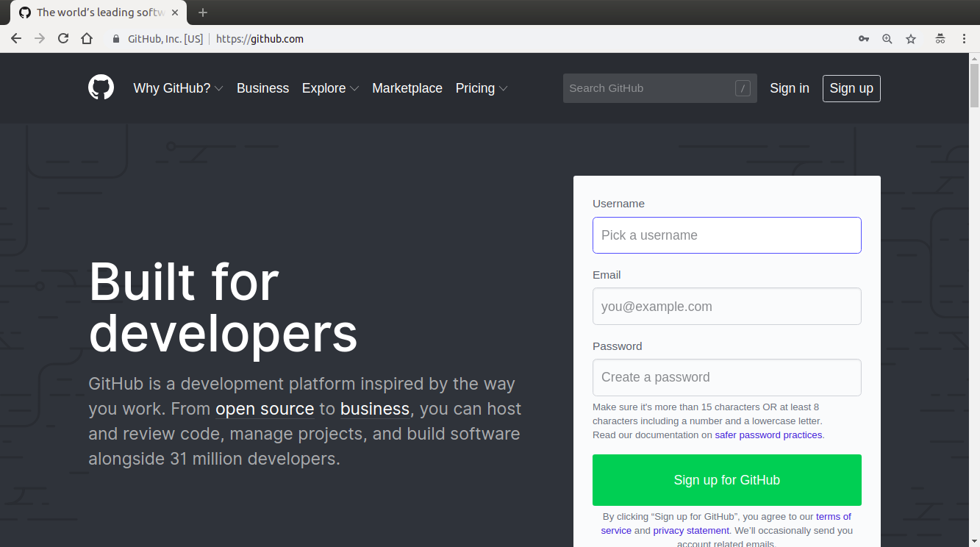This screenshot has width=980, height=547.
Task: Click the vertical scrollbar thumb
Action: tap(975, 87)
